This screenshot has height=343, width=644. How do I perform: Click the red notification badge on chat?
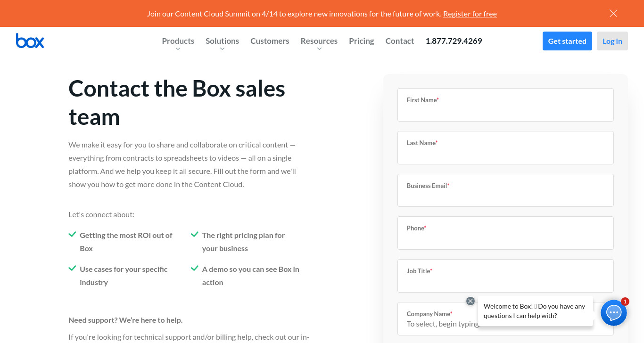(x=625, y=302)
